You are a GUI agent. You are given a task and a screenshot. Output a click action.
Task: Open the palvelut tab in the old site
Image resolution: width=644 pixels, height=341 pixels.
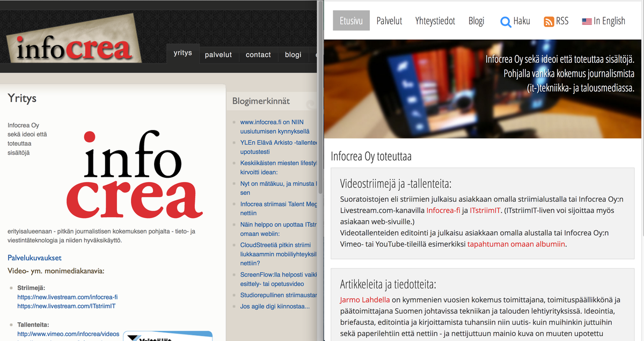[x=218, y=54]
